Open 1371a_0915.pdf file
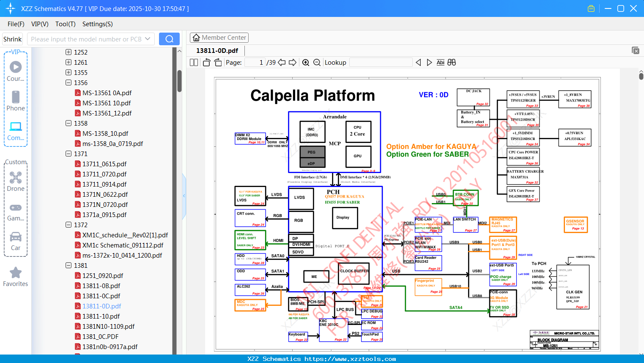 pyautogui.click(x=104, y=214)
